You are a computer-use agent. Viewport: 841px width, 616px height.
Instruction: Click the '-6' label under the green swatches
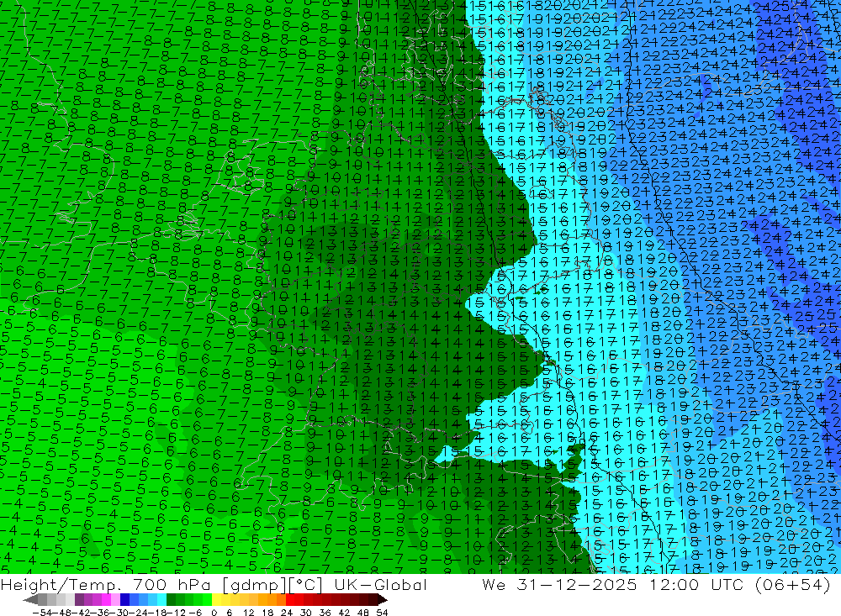[x=195, y=613]
